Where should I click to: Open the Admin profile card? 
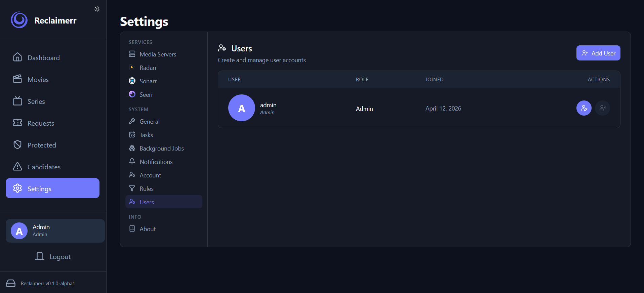pyautogui.click(x=55, y=231)
